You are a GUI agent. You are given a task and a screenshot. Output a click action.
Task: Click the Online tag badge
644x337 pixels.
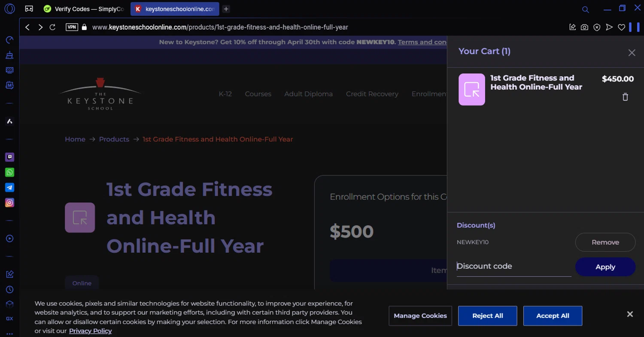82,283
